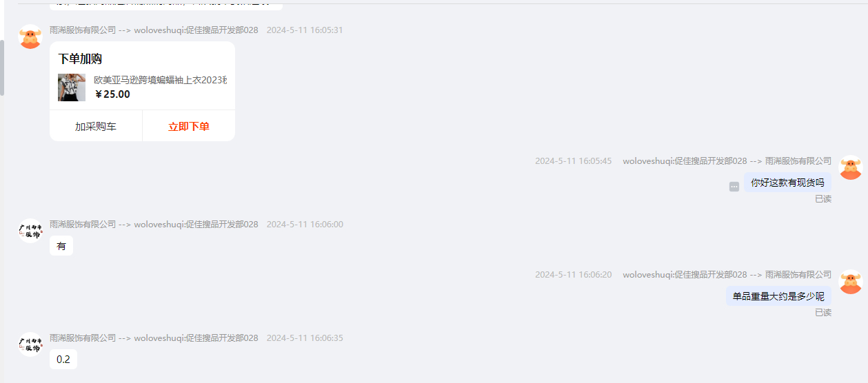868x383 pixels.
Task: Click the 广州服饰 avatar beside the 0.2 reply
Action: [30, 344]
